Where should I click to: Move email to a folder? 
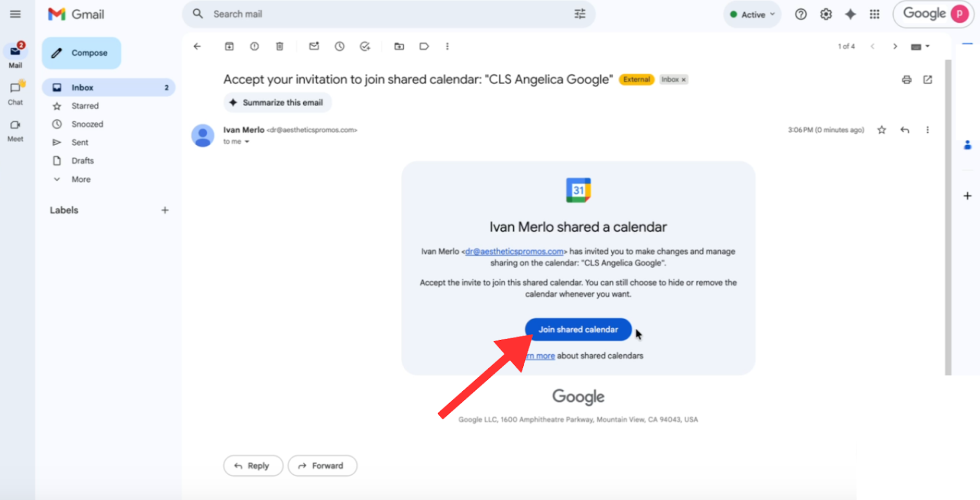pos(399,47)
